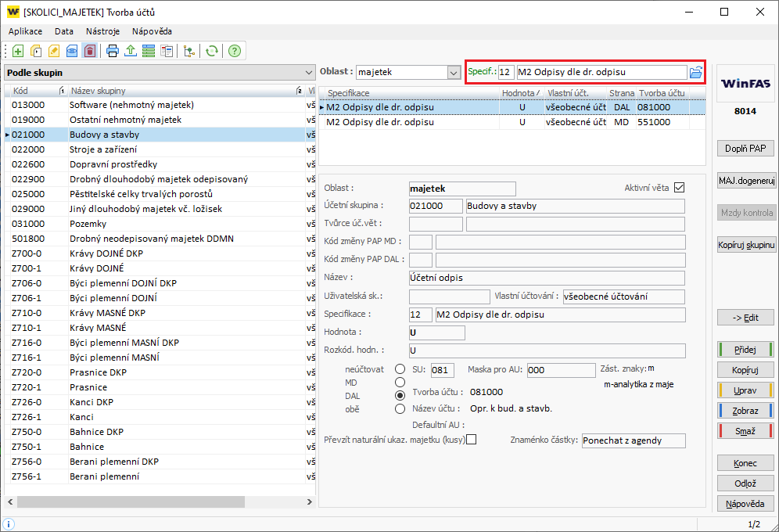The height and width of the screenshot is (532, 779).
Task: Click the WinFAS logo
Action: tap(745, 84)
